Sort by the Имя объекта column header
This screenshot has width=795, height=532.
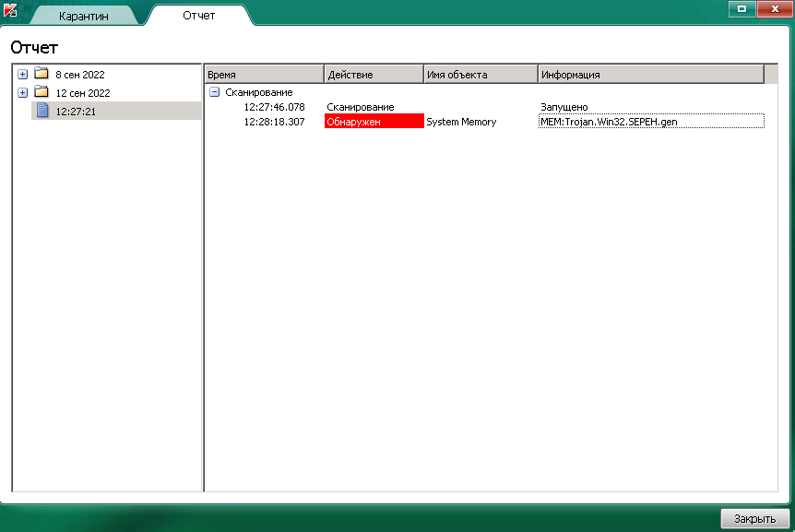click(481, 75)
